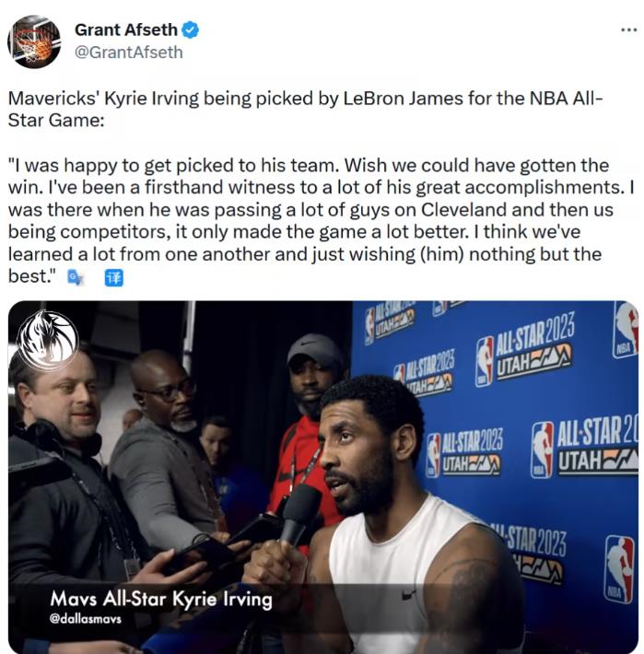Viewport: 644px width, 654px height.
Task: Click the NBA logo at the backdrop's bottom right
Action: pos(619,569)
